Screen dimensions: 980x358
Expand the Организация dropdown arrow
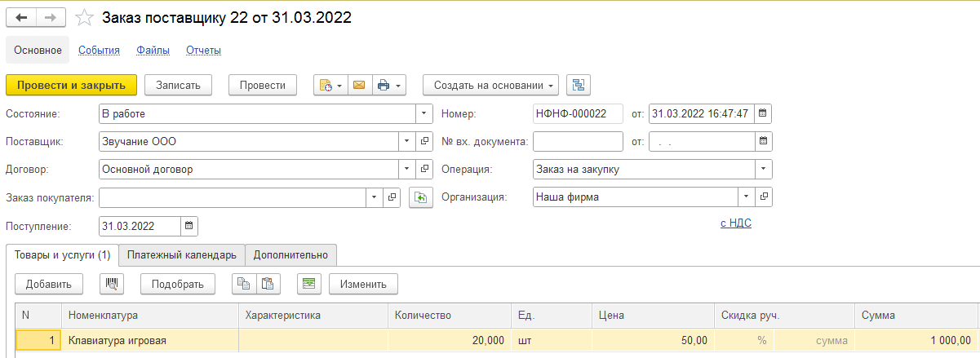(747, 197)
